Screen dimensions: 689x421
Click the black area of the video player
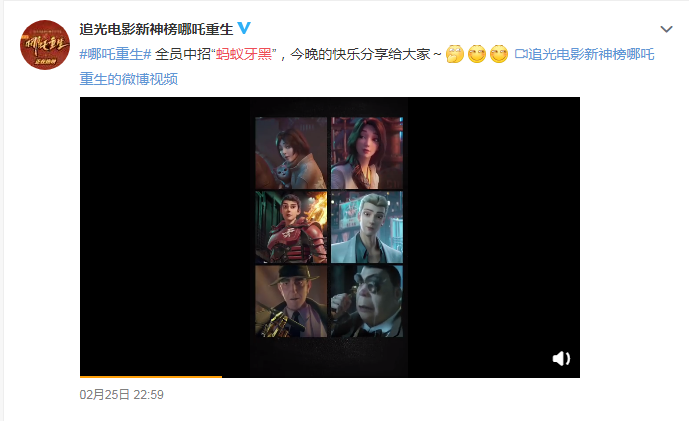click(x=165, y=237)
